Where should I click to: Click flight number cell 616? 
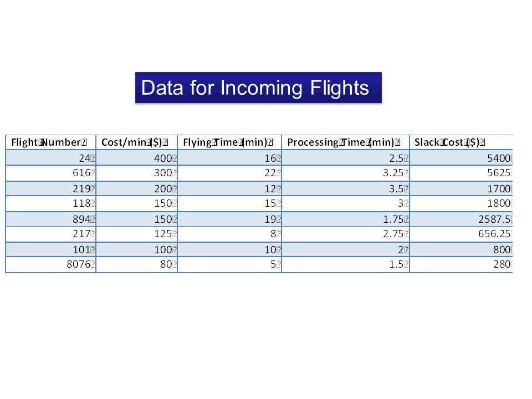51,173
